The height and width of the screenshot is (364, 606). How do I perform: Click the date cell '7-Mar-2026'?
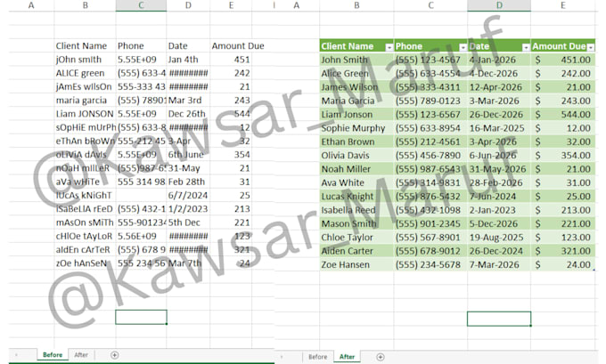(499, 264)
